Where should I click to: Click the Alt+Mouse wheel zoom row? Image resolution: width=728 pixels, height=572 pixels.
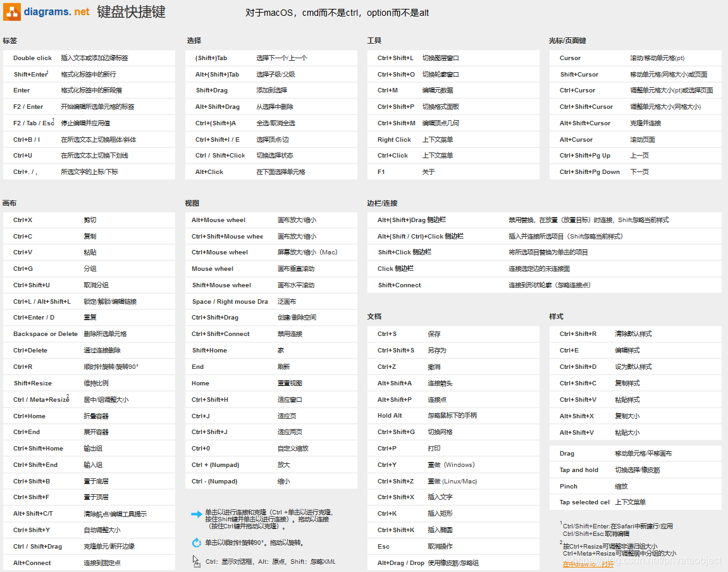click(x=271, y=220)
